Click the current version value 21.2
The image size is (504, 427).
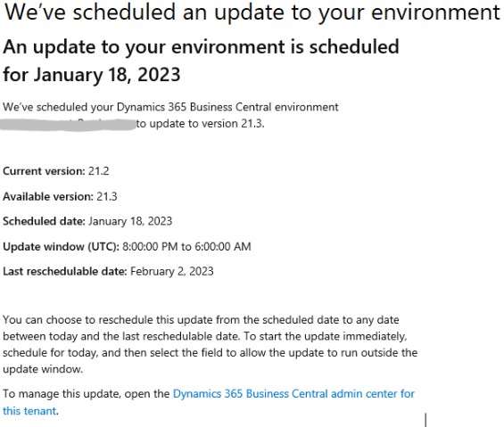point(98,171)
